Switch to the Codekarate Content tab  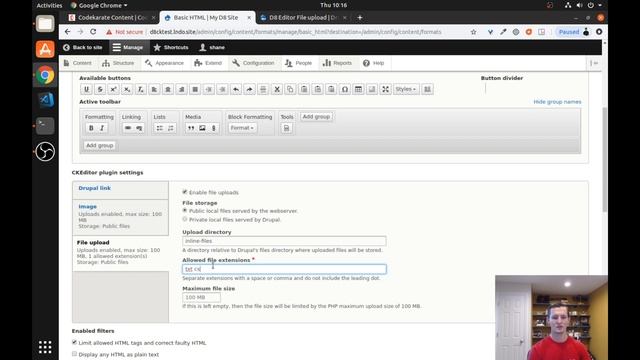[x=112, y=18]
